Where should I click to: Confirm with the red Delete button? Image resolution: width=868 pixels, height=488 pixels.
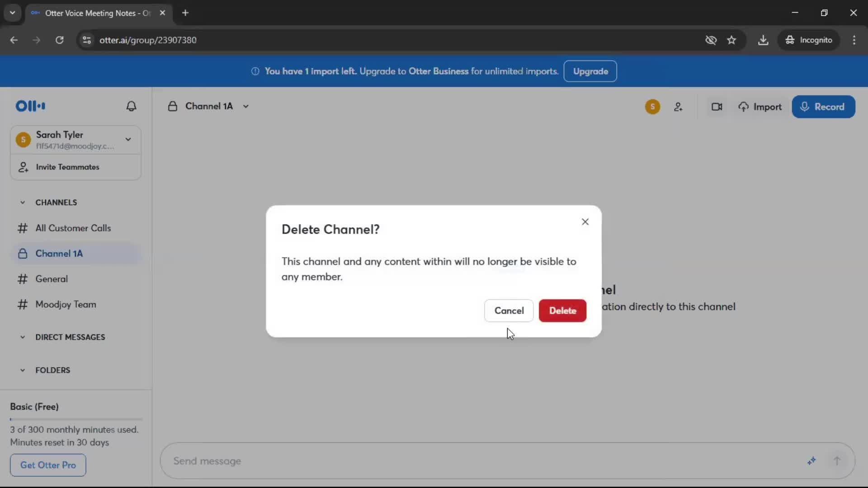click(562, 311)
